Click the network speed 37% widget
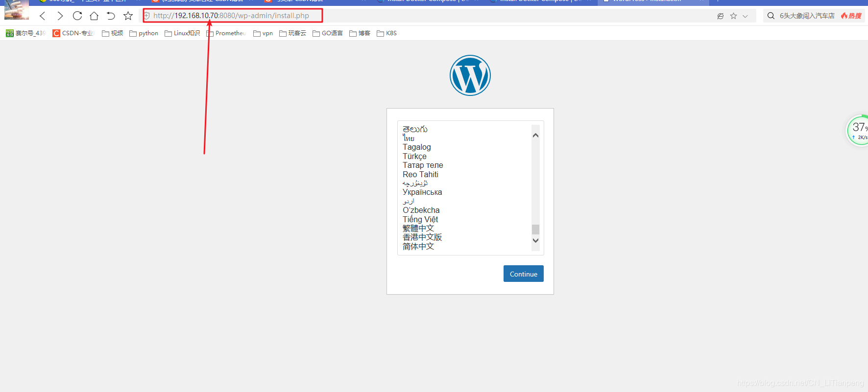 coord(858,131)
